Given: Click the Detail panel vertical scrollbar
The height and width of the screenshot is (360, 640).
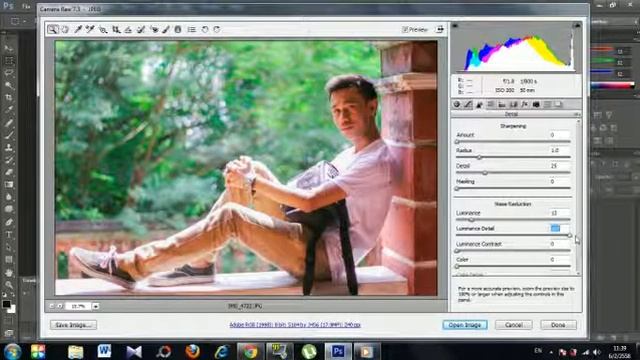Looking at the screenshot, I should (x=578, y=197).
